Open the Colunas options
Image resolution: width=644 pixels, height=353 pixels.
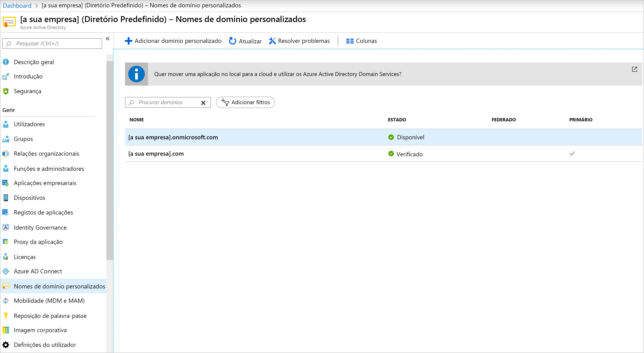coord(361,41)
